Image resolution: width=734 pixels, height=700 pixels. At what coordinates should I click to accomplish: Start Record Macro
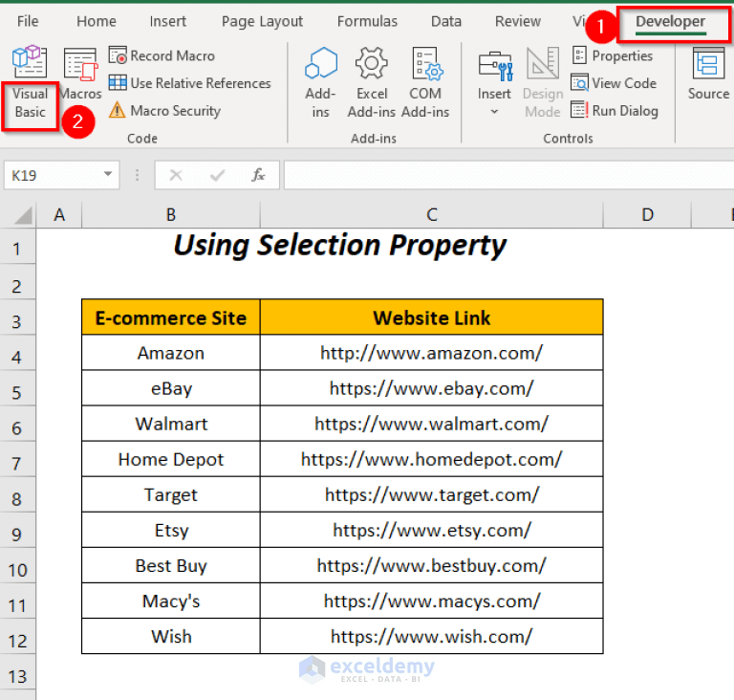tap(162, 55)
